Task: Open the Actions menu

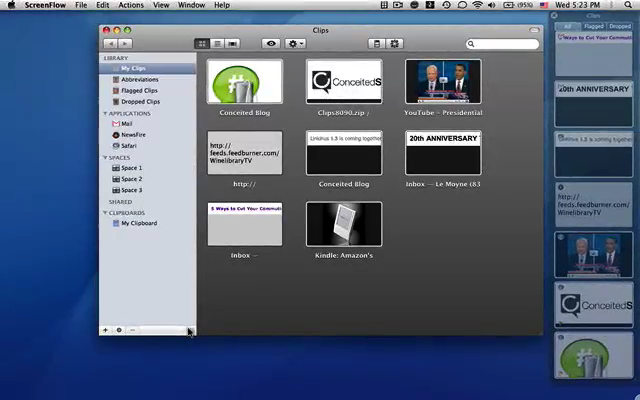Action: [x=130, y=5]
